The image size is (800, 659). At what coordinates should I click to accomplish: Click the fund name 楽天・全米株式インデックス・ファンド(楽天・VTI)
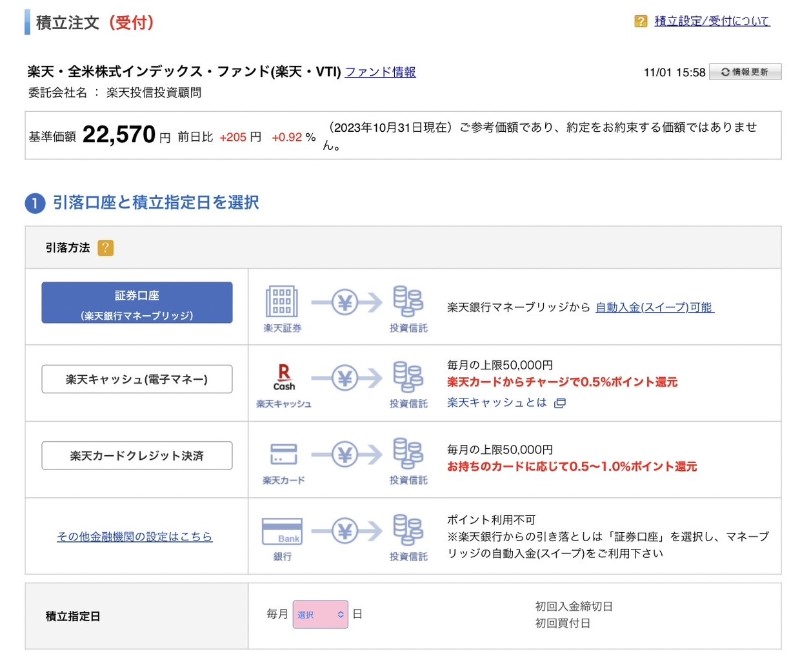tap(184, 71)
